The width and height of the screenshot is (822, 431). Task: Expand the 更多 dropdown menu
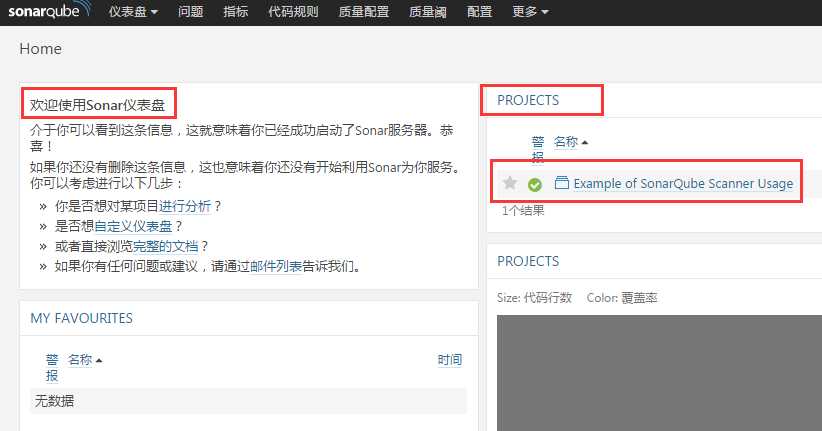(530, 12)
